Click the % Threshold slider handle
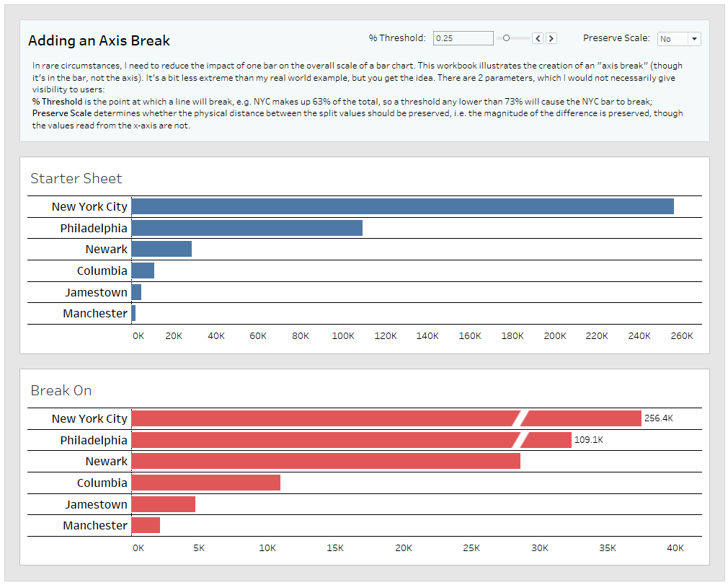728x585 pixels. tap(506, 38)
